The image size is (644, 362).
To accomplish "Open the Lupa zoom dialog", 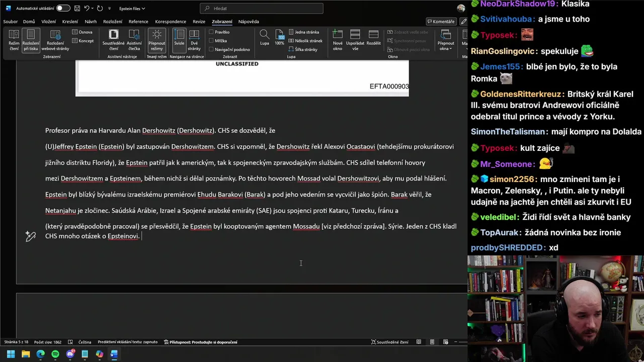I will pyautogui.click(x=265, y=38).
